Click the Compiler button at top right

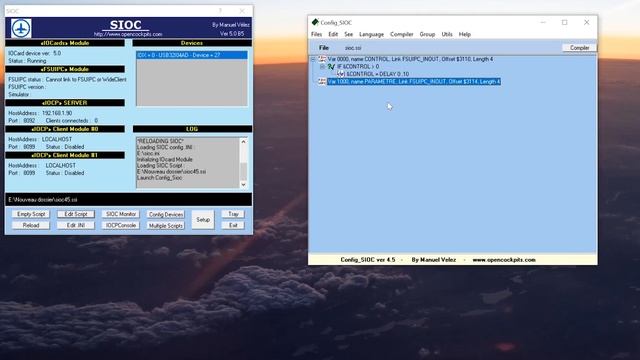click(x=579, y=48)
